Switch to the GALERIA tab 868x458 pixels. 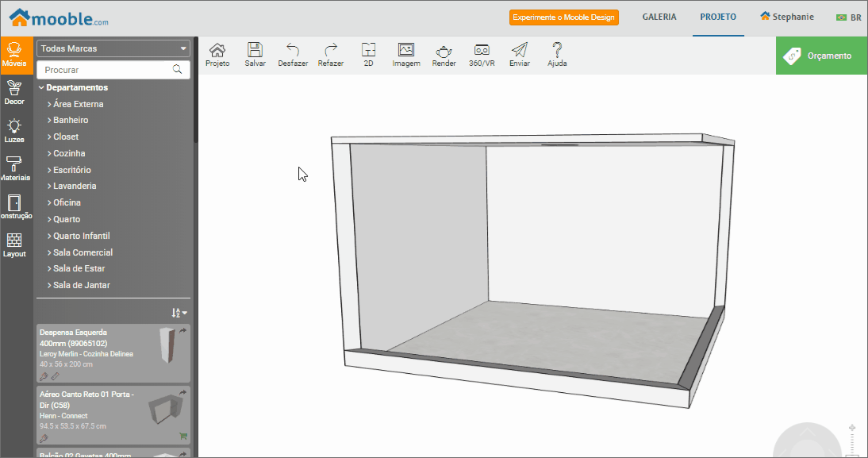pyautogui.click(x=659, y=17)
